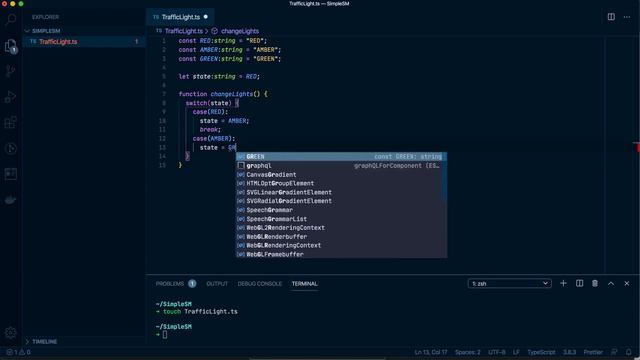
Task: Select the terminal shell dropdown '1: zsh'
Action: [510, 283]
